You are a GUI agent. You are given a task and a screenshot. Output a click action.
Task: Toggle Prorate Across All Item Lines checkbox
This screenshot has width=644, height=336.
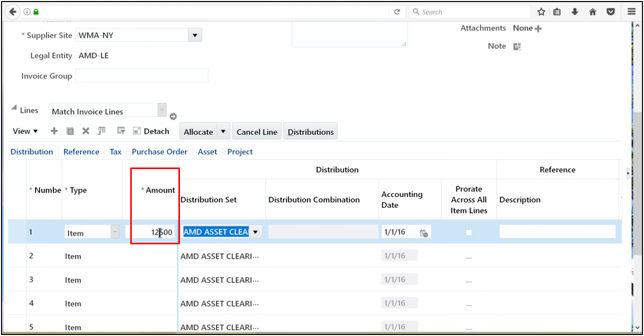point(469,233)
